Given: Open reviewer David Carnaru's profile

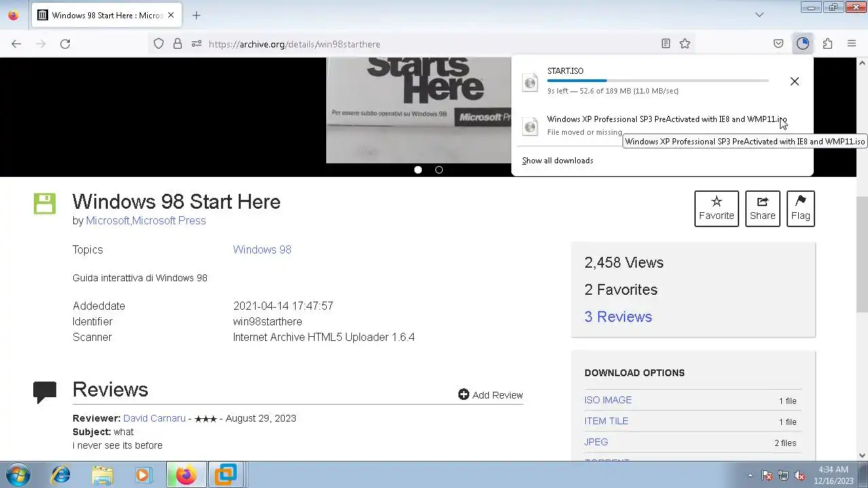Looking at the screenshot, I should tap(155, 418).
